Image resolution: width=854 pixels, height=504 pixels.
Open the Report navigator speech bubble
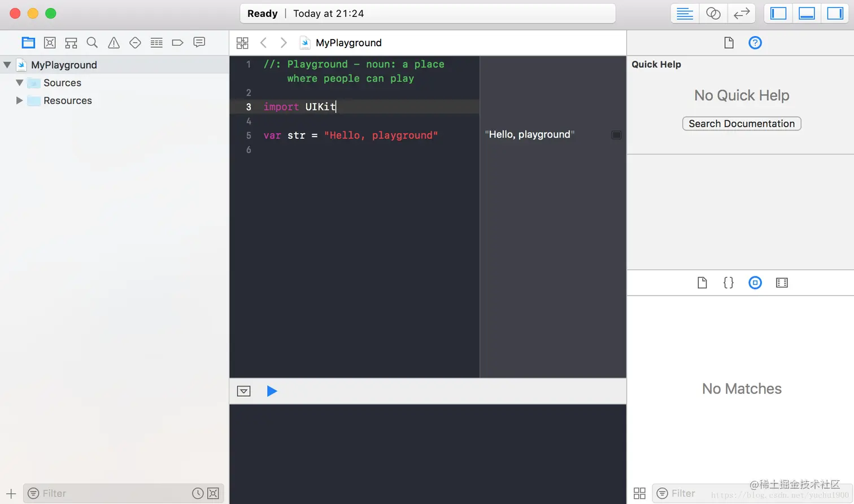coord(199,42)
